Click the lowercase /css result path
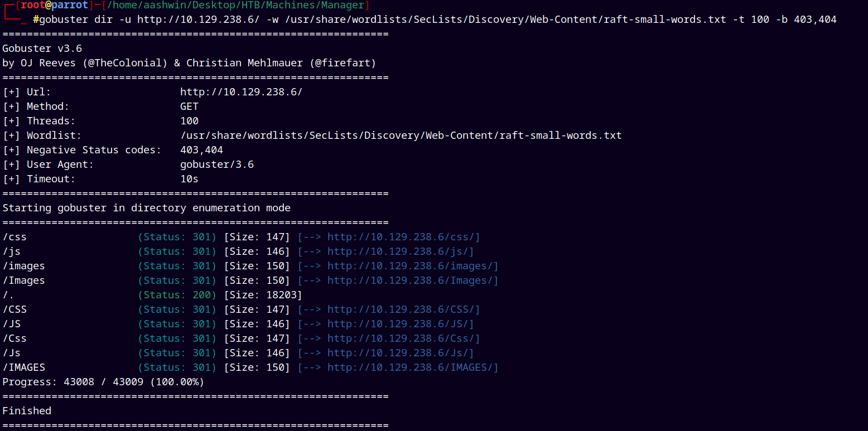 (15, 237)
